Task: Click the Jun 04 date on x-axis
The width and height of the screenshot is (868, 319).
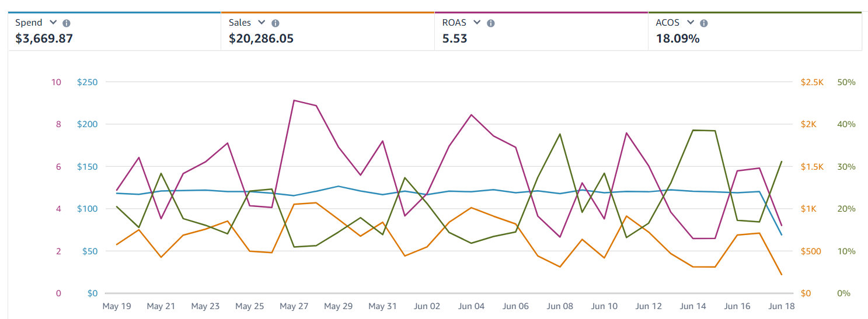Action: point(471,306)
